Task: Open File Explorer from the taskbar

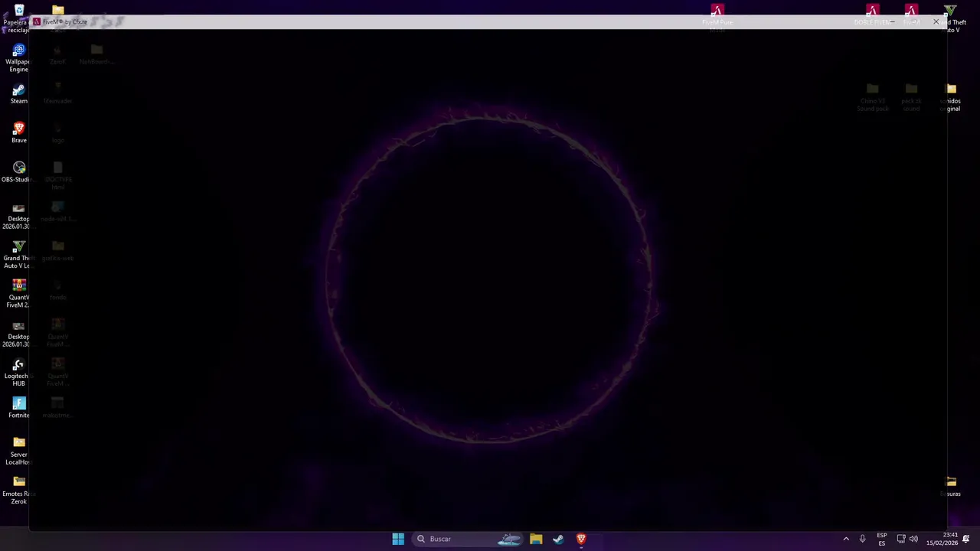Action: tap(536, 539)
